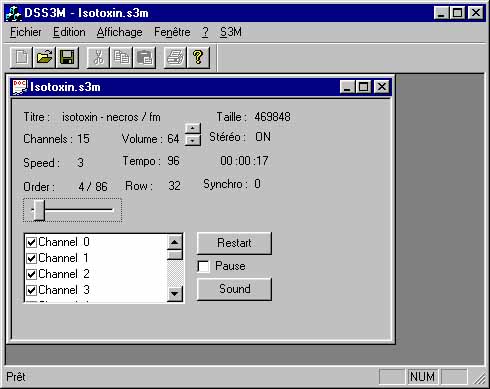Click the DSS3M application title icon
Screen dimensions: 490x389
14,13
